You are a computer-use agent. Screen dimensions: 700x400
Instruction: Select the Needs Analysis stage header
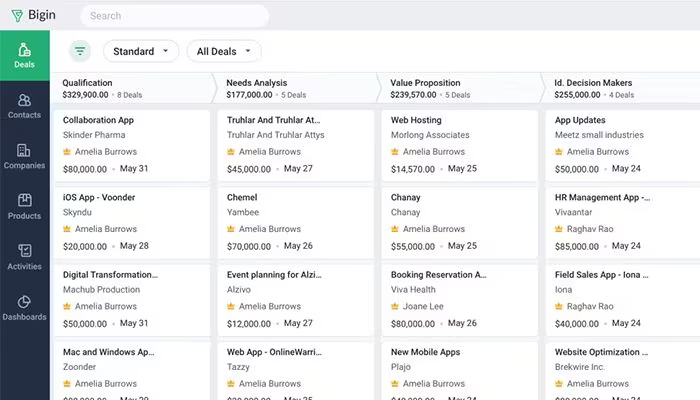(x=296, y=88)
